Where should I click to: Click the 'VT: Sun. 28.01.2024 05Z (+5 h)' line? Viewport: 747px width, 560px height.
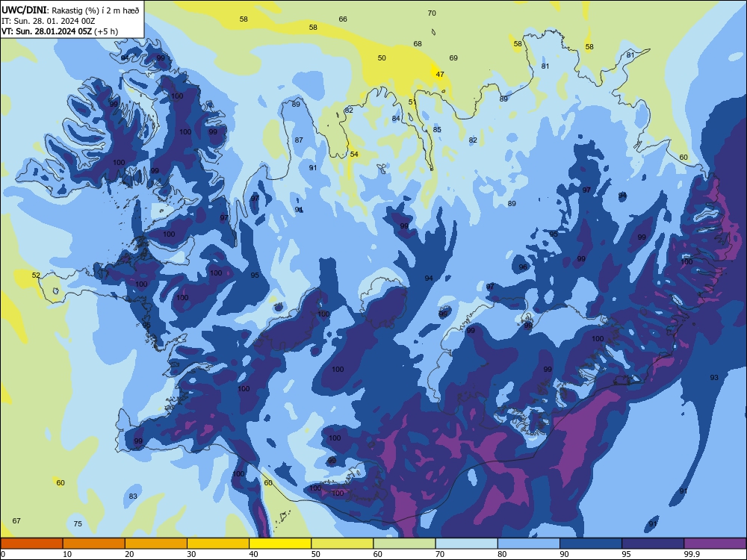coord(60,31)
